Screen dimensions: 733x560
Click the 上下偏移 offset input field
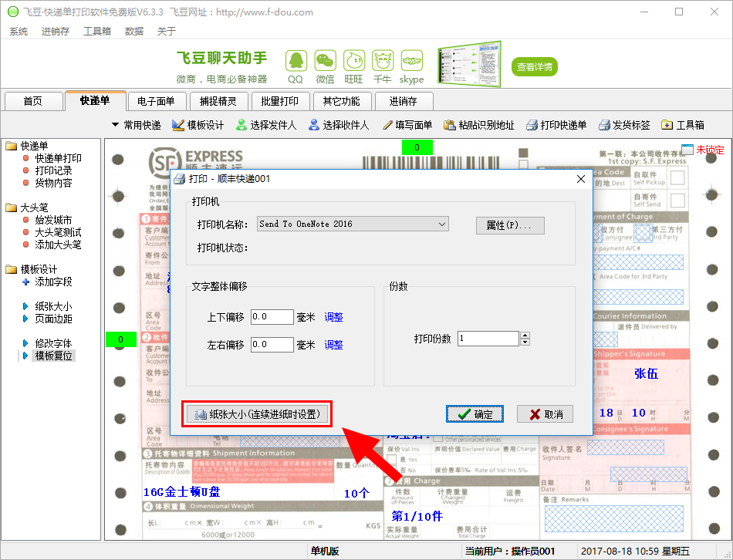click(x=272, y=317)
